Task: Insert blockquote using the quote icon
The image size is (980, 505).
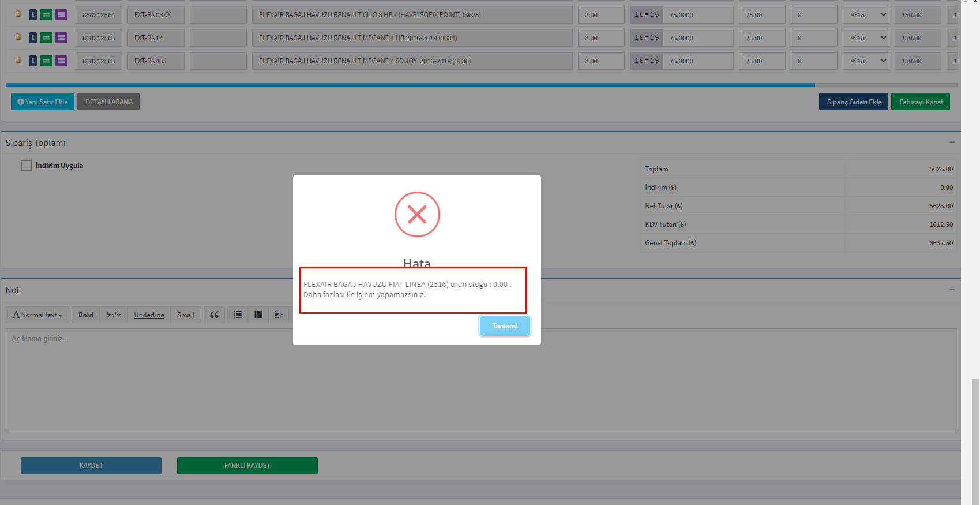Action: coord(214,315)
